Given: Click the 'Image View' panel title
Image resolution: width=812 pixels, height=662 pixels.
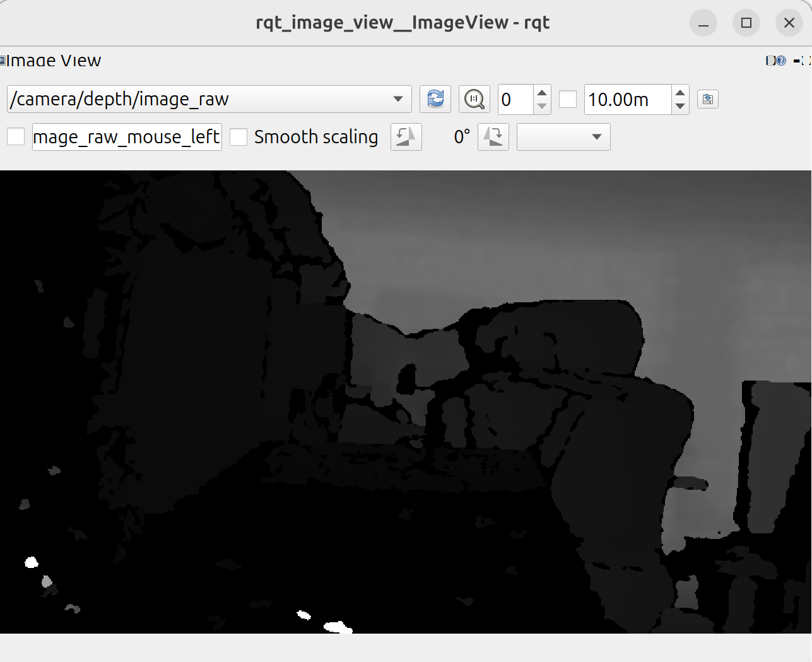Looking at the screenshot, I should pyautogui.click(x=54, y=61).
